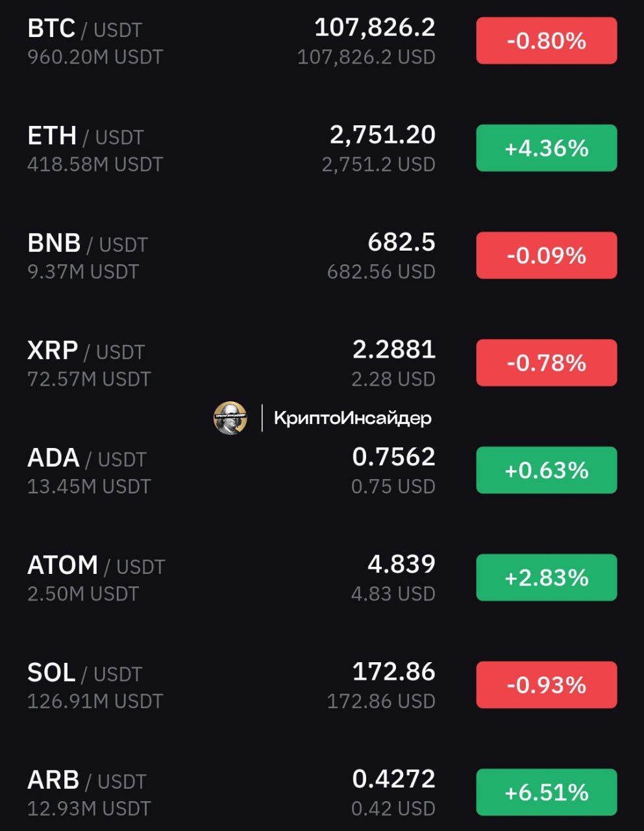This screenshot has width=644, height=831.
Task: Tap the +0.63% ADA change badge
Action: [547, 470]
